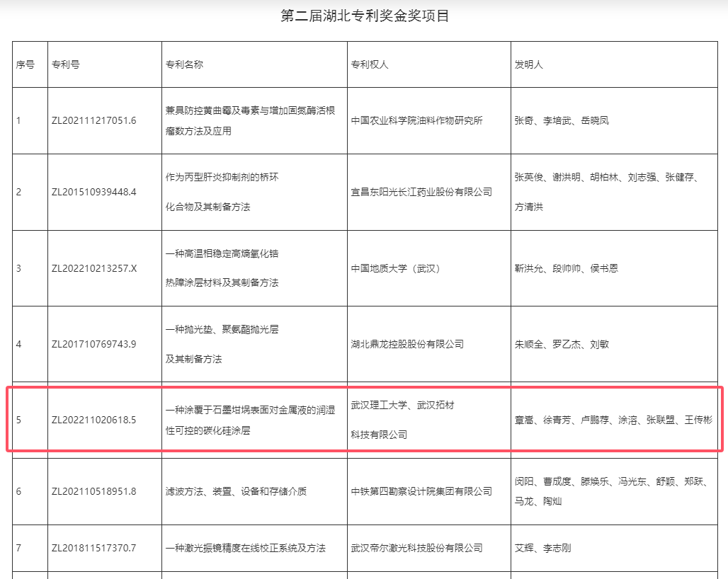Click serial number 2 in 序号 column
The height and width of the screenshot is (579, 728).
click(18, 192)
